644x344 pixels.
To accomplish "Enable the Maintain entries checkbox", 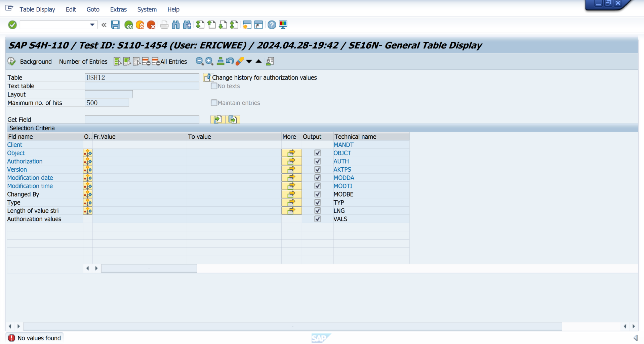I will [x=214, y=103].
